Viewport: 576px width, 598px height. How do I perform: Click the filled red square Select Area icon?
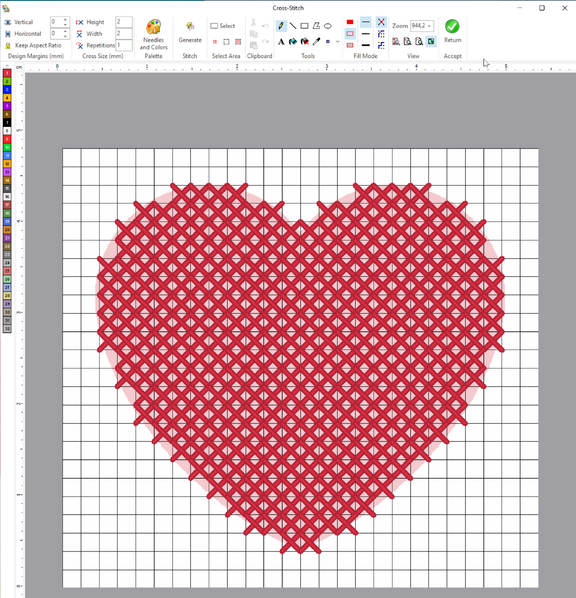(238, 42)
